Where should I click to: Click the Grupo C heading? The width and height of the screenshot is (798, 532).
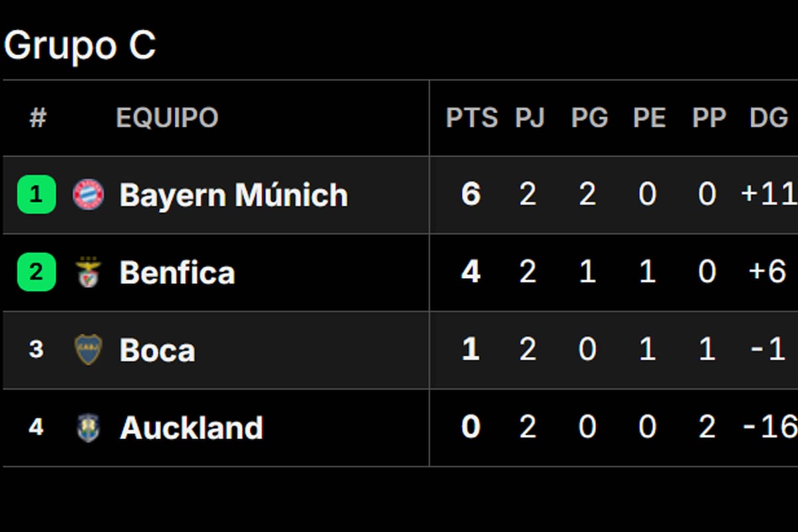pyautogui.click(x=80, y=45)
